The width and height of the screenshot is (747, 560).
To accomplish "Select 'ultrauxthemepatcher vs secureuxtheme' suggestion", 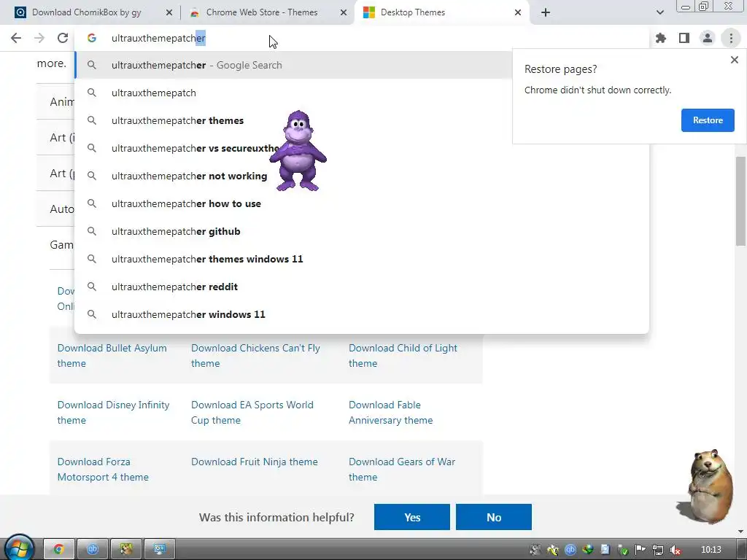I will (362, 148).
